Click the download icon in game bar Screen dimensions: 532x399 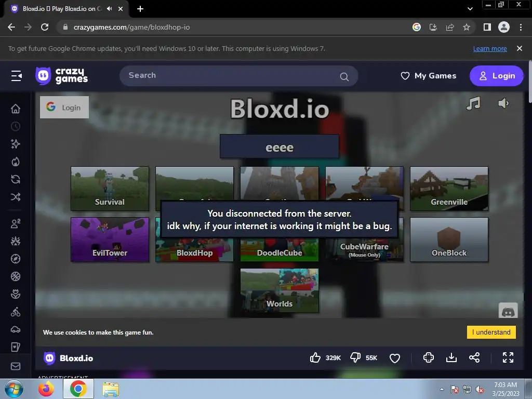(451, 357)
